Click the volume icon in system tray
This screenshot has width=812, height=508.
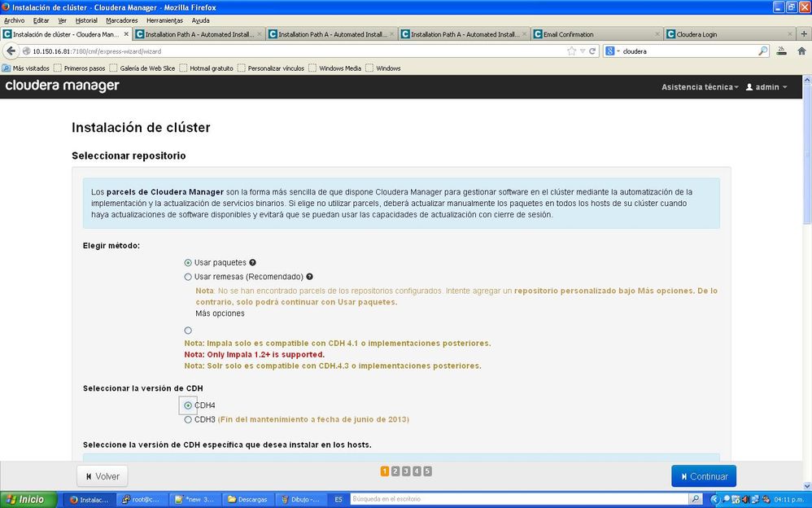(x=745, y=500)
